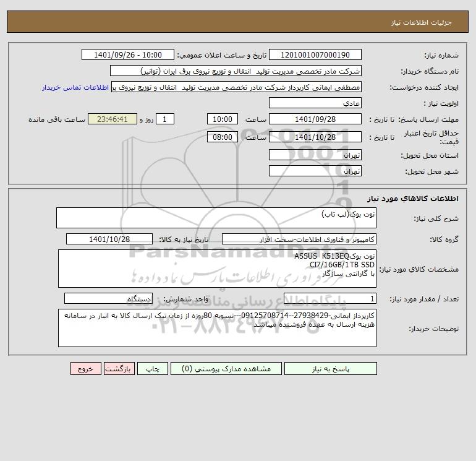Click the label ایجاد کننده درخواست

click(424, 87)
